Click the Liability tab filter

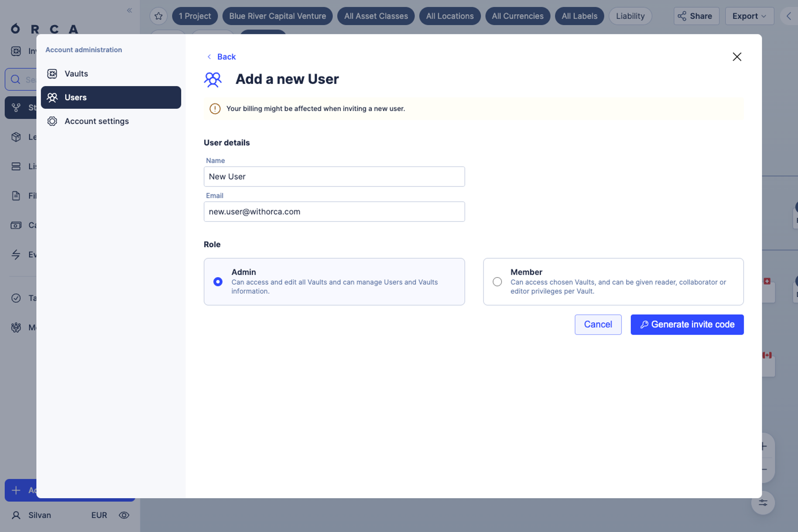click(630, 16)
